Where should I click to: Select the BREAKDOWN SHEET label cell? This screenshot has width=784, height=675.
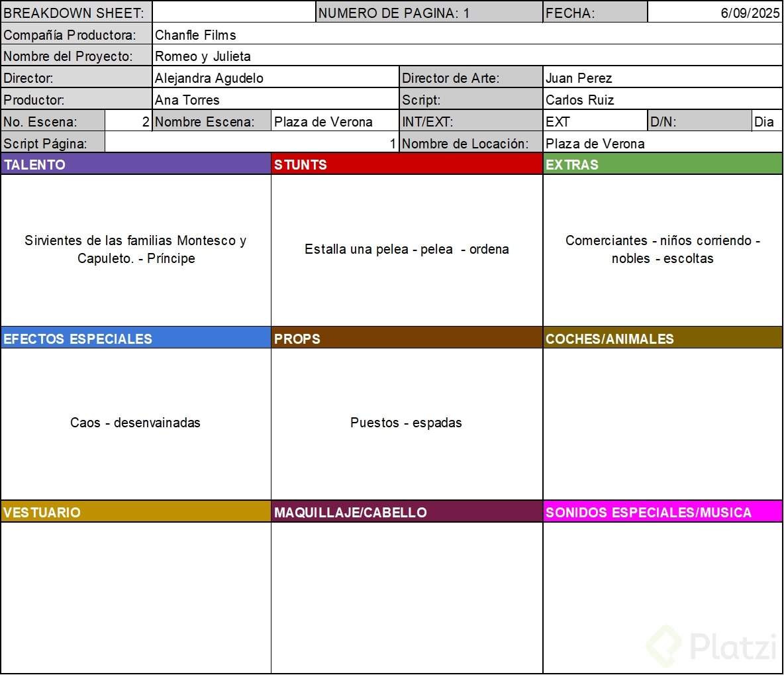[77, 13]
